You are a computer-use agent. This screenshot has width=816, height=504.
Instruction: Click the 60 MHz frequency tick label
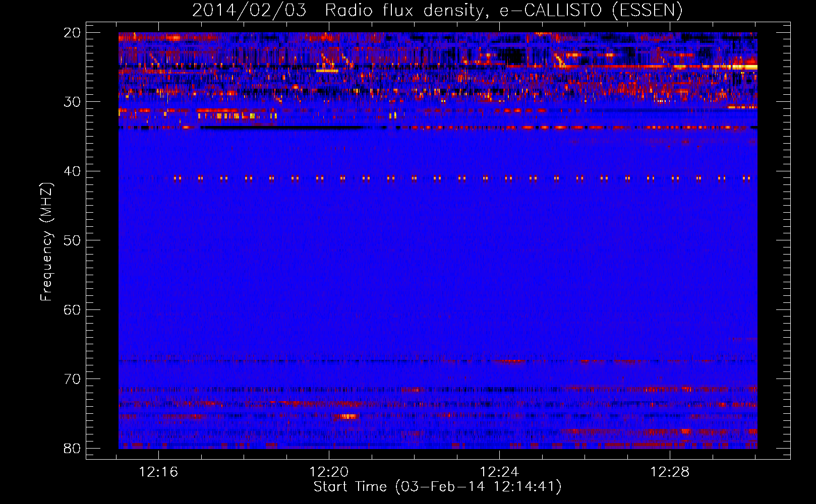tap(72, 310)
